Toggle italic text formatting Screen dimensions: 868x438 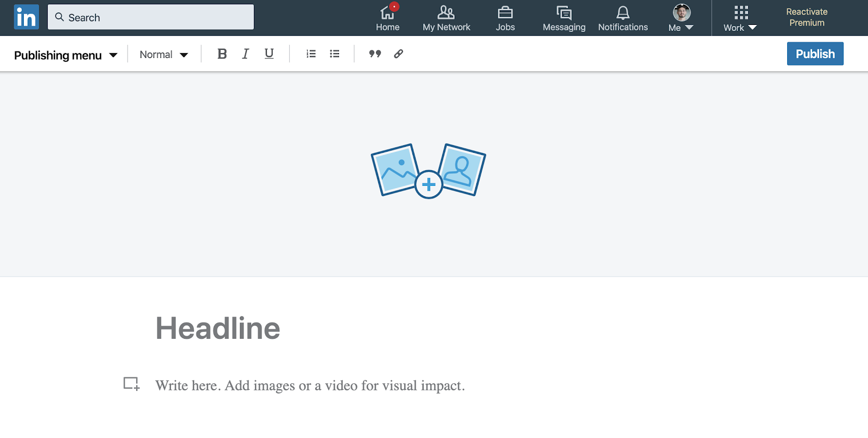tap(245, 54)
